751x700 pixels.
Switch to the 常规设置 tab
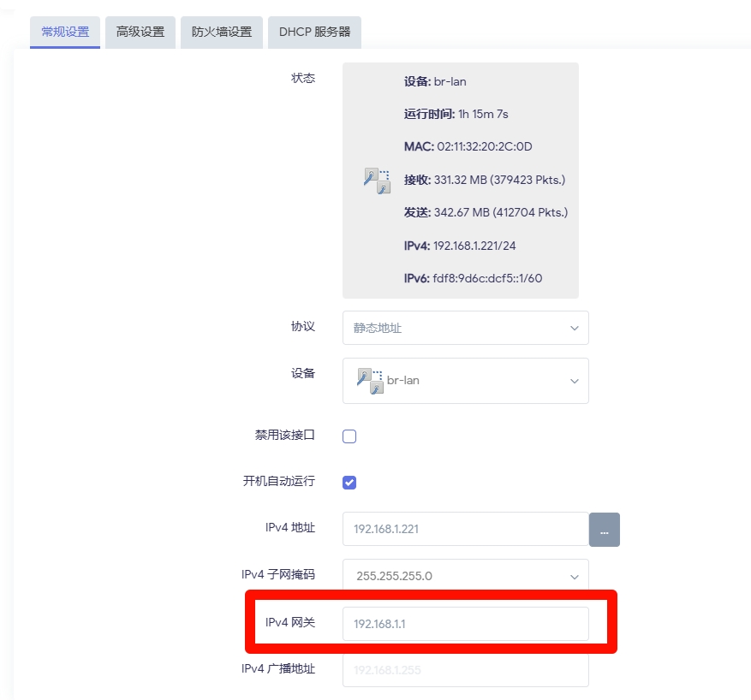(65, 33)
